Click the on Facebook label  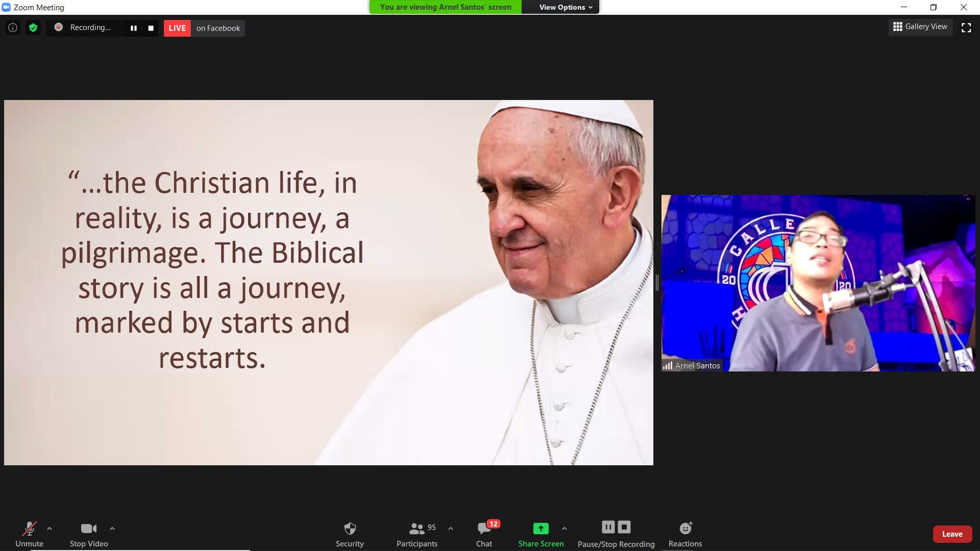(218, 28)
